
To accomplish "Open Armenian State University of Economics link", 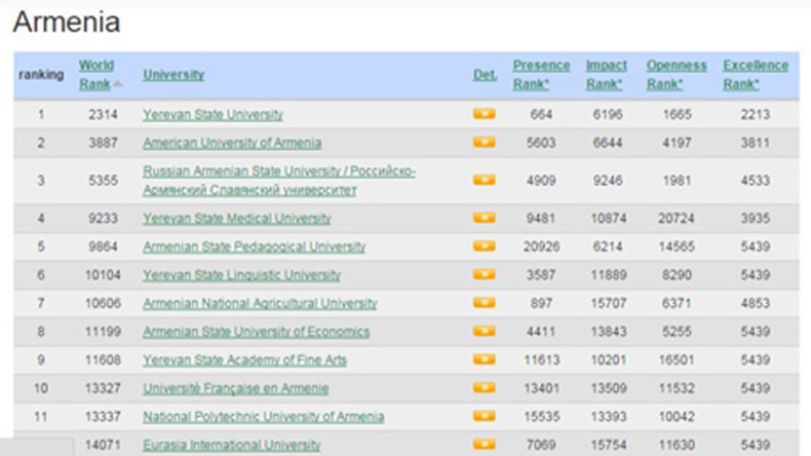I will 256,331.
